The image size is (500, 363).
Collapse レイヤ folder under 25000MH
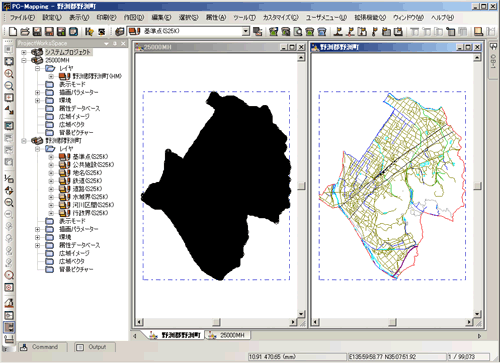(37, 68)
